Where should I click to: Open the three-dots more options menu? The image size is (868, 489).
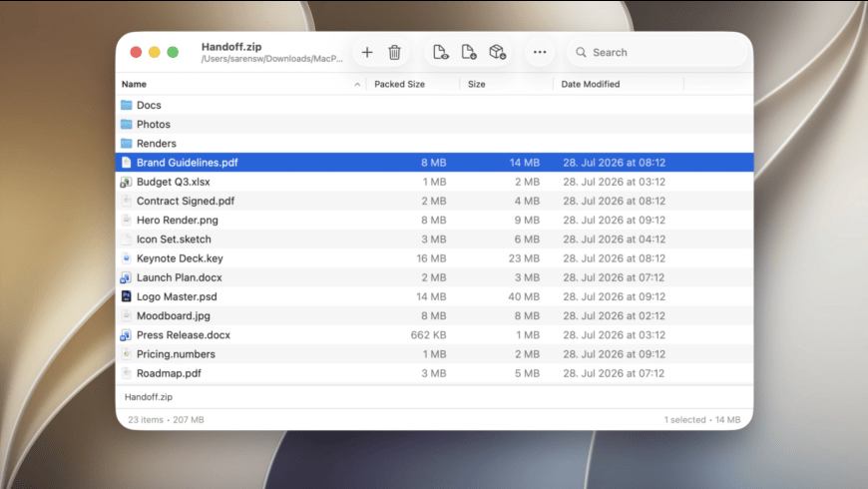[x=539, y=52]
